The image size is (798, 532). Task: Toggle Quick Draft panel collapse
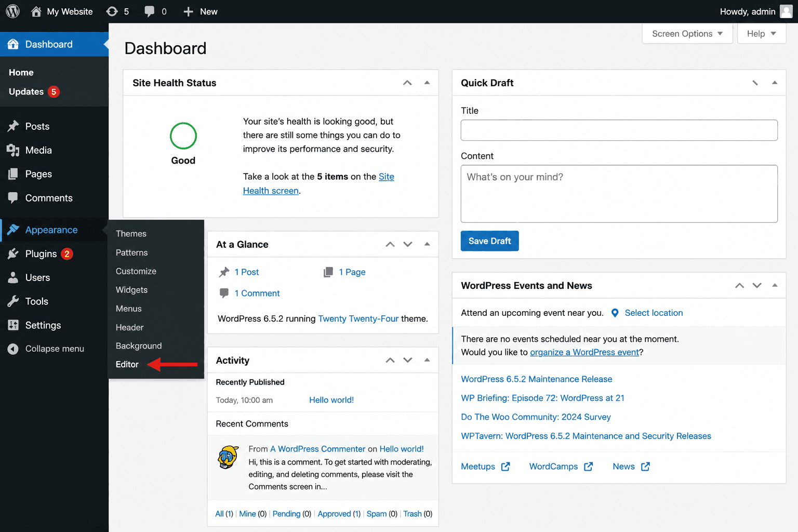click(x=775, y=83)
